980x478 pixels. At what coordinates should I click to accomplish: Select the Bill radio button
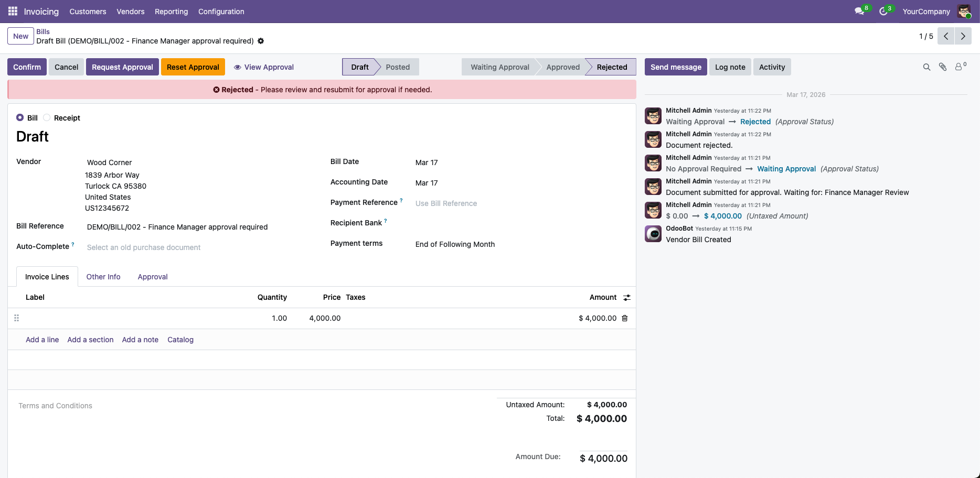click(x=20, y=118)
